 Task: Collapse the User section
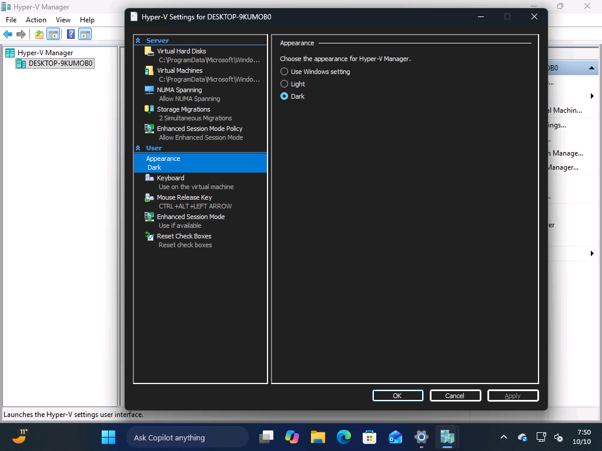click(138, 148)
